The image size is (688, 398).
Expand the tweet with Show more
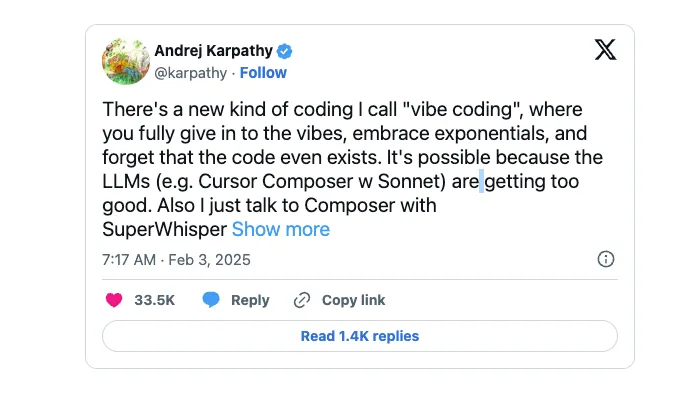point(281,229)
